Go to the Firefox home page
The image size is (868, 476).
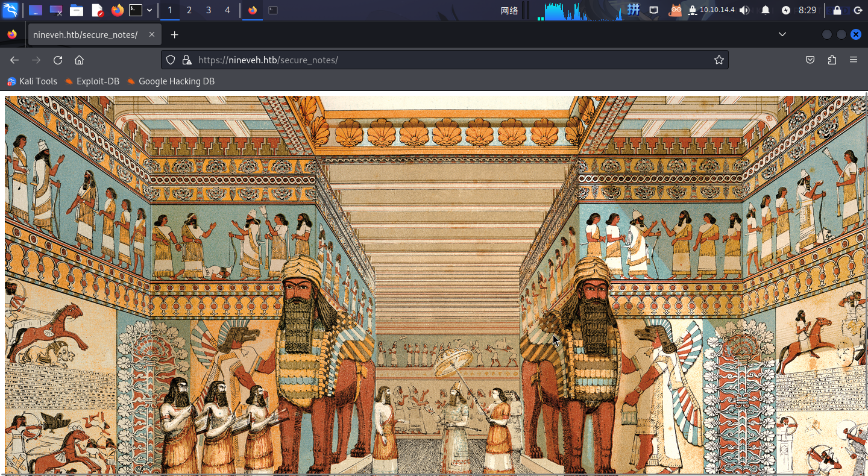click(79, 60)
